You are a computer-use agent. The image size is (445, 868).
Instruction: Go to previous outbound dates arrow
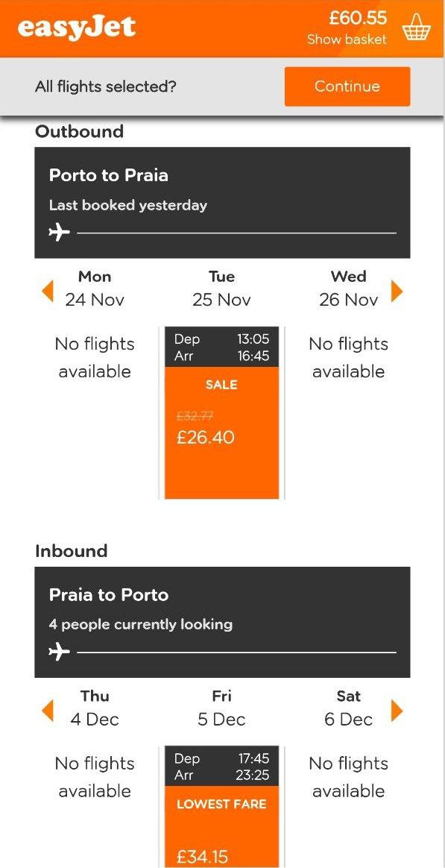tap(48, 291)
